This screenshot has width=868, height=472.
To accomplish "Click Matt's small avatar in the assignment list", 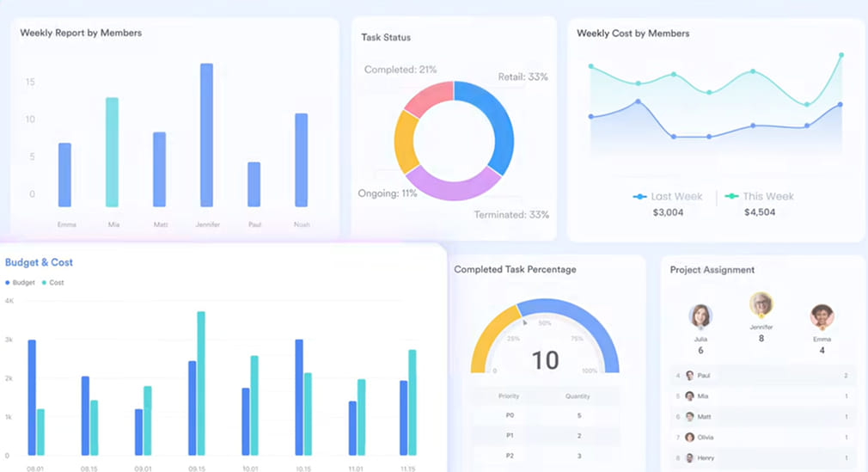I will click(689, 417).
